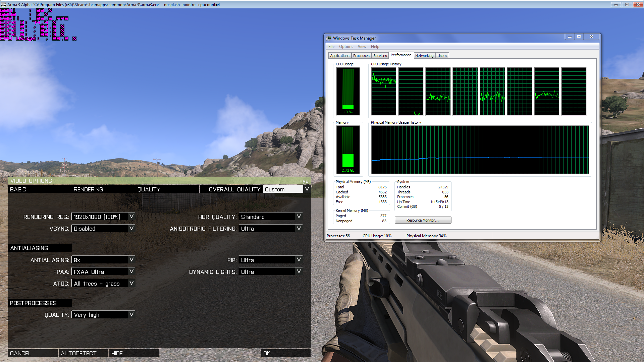Open the Processes tab in Task Manager
This screenshot has width=644, height=362.
pyautogui.click(x=361, y=56)
